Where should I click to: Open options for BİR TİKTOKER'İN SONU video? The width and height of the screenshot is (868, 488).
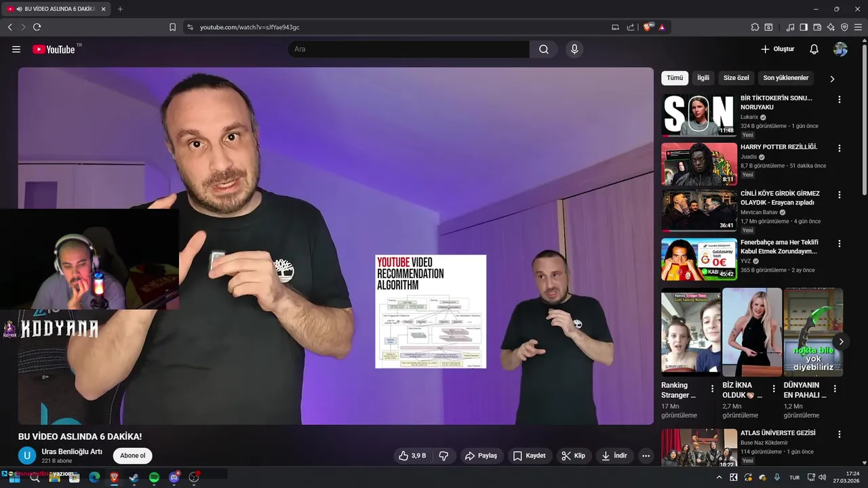tap(840, 100)
